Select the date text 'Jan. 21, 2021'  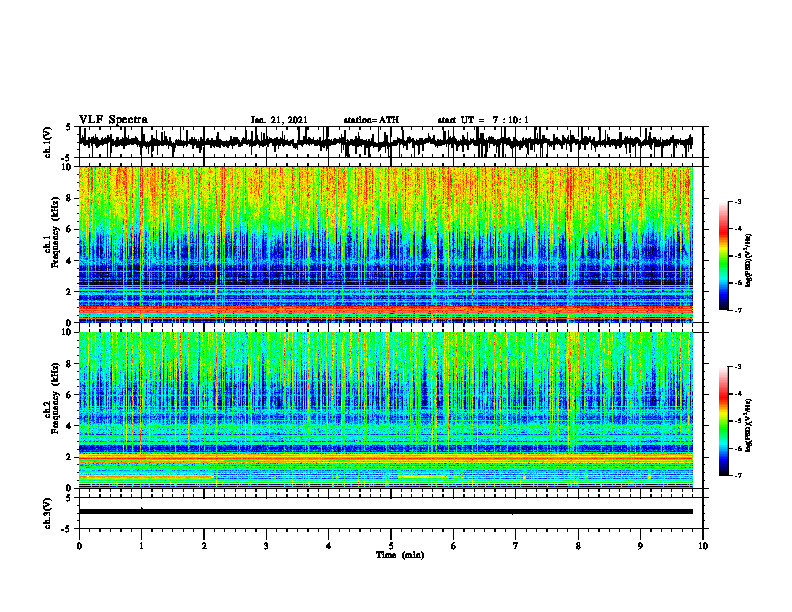click(x=279, y=120)
